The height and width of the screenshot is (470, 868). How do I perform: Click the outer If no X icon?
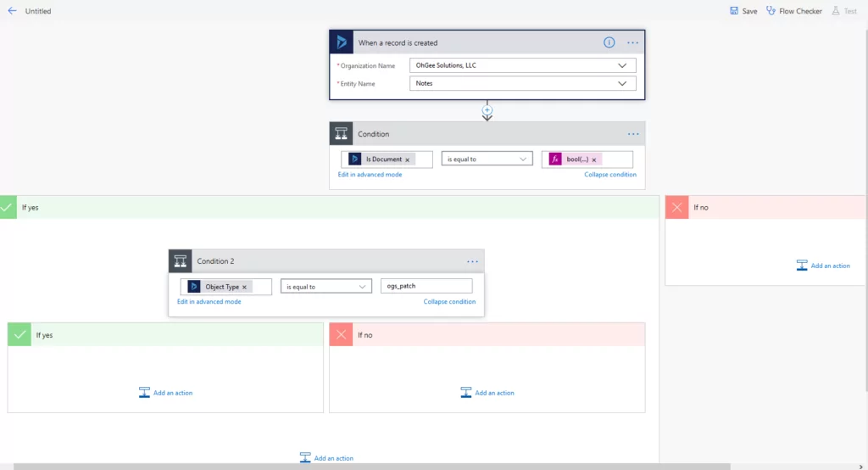(x=676, y=207)
